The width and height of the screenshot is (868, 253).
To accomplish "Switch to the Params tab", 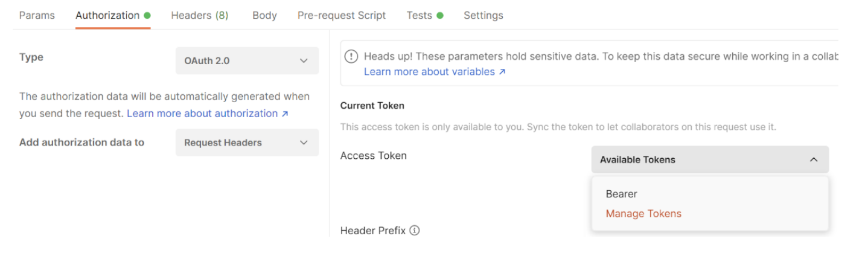I will (x=37, y=15).
